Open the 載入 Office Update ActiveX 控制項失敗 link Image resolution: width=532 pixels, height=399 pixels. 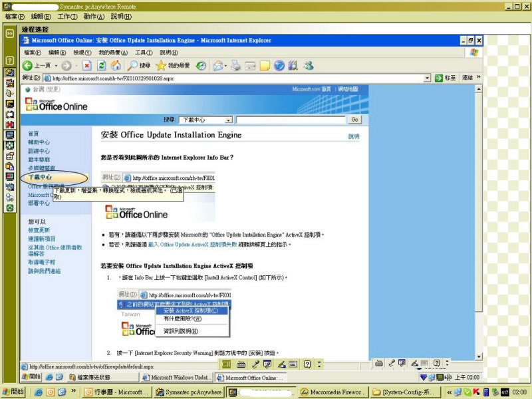pyautogui.click(x=192, y=244)
